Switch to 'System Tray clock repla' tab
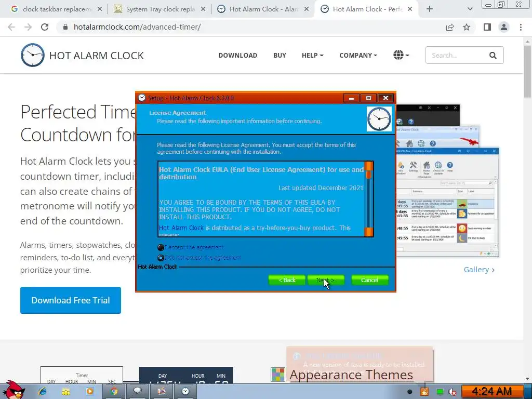Image resolution: width=532 pixels, height=399 pixels. 159,9
